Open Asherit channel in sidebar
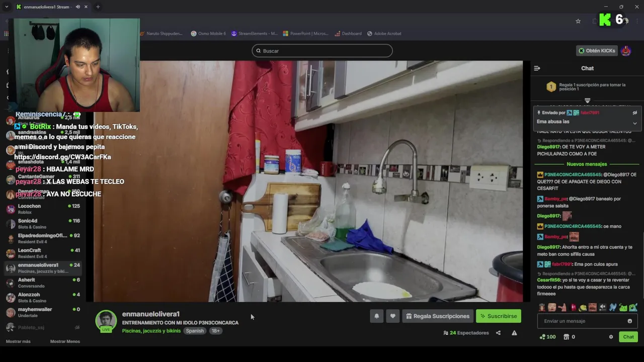The height and width of the screenshot is (362, 644). click(43, 283)
